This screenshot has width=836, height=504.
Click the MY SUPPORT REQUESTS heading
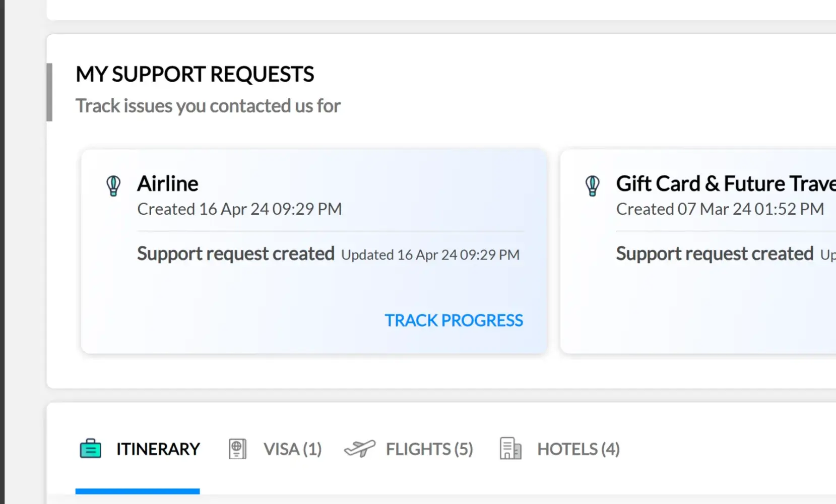tap(195, 74)
